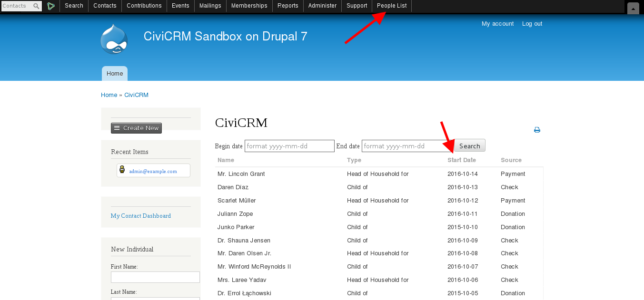Click the CiviCRM logo icon in menu bar
Viewport: 644px width, 300px height.
coord(51,6)
